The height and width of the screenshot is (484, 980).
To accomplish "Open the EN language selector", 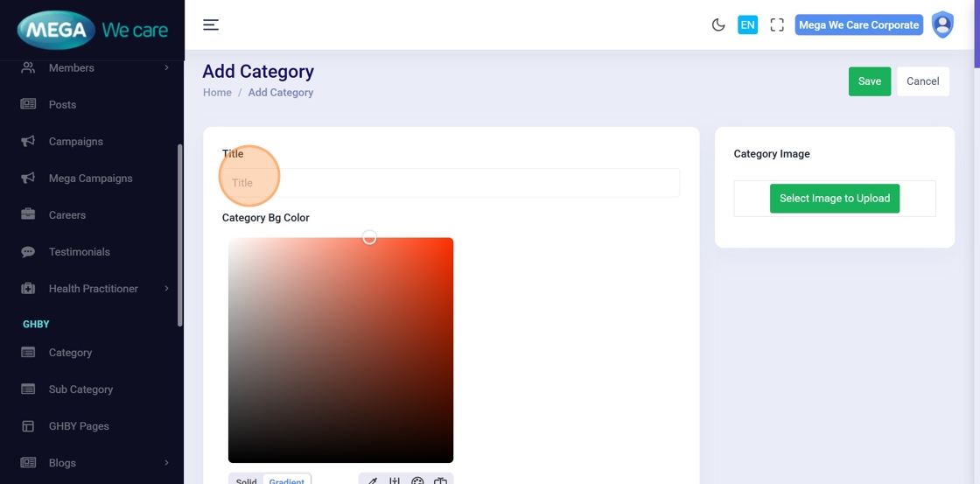I will click(x=747, y=25).
